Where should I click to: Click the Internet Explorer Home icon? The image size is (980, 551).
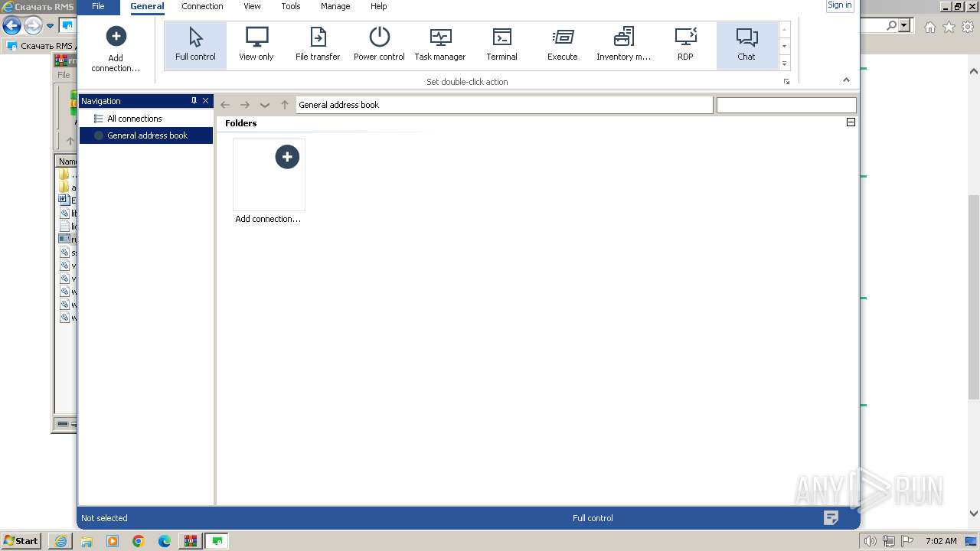(x=929, y=27)
